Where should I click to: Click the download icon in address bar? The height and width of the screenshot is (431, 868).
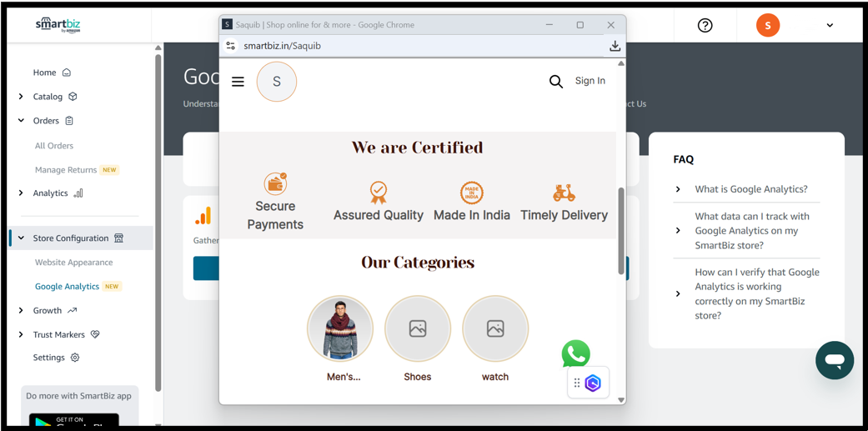615,46
